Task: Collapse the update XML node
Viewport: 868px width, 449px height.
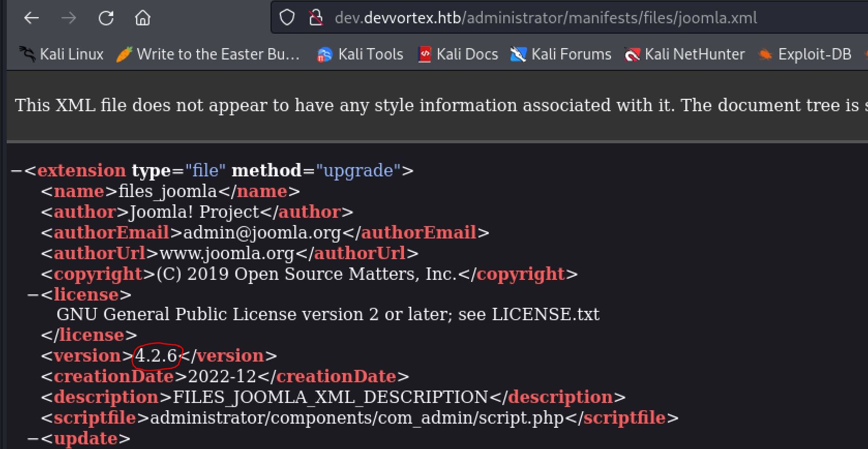Action: click(x=33, y=439)
